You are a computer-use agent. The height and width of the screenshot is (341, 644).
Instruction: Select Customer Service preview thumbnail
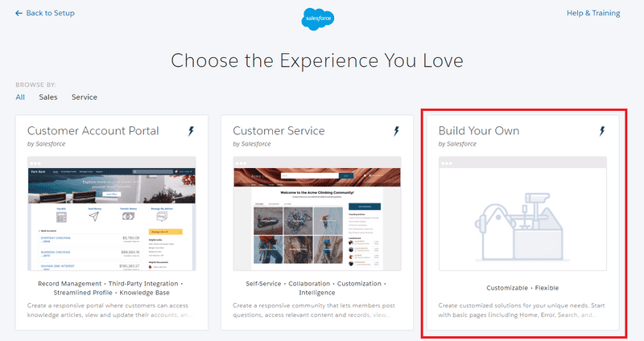tap(317, 213)
